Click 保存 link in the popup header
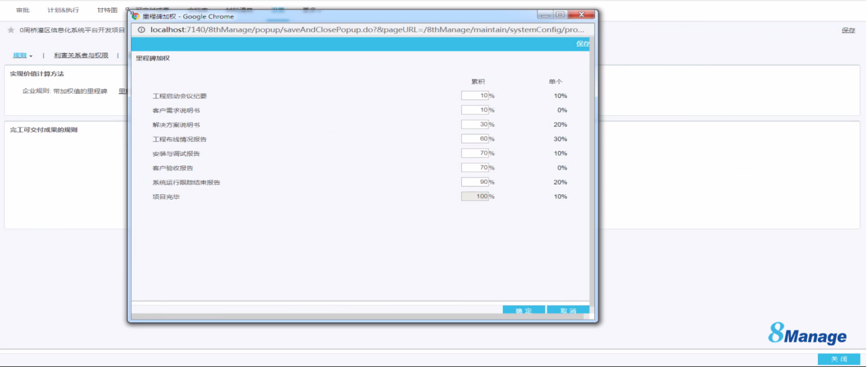The image size is (868, 367). click(x=582, y=44)
